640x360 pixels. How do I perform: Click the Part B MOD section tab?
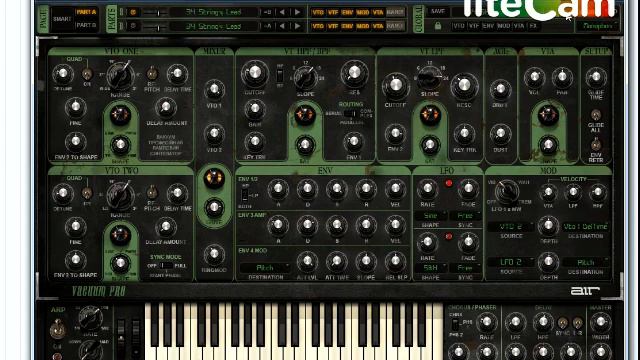(362, 26)
